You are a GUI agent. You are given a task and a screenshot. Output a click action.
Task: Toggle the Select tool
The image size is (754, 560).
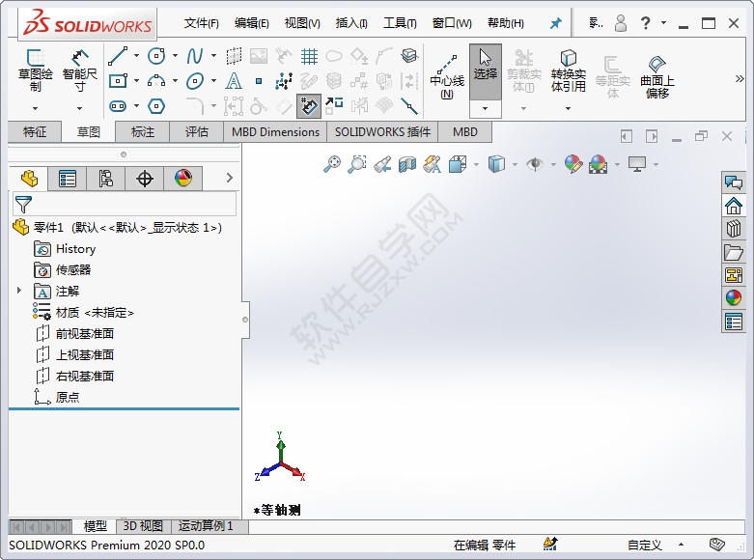pyautogui.click(x=486, y=71)
